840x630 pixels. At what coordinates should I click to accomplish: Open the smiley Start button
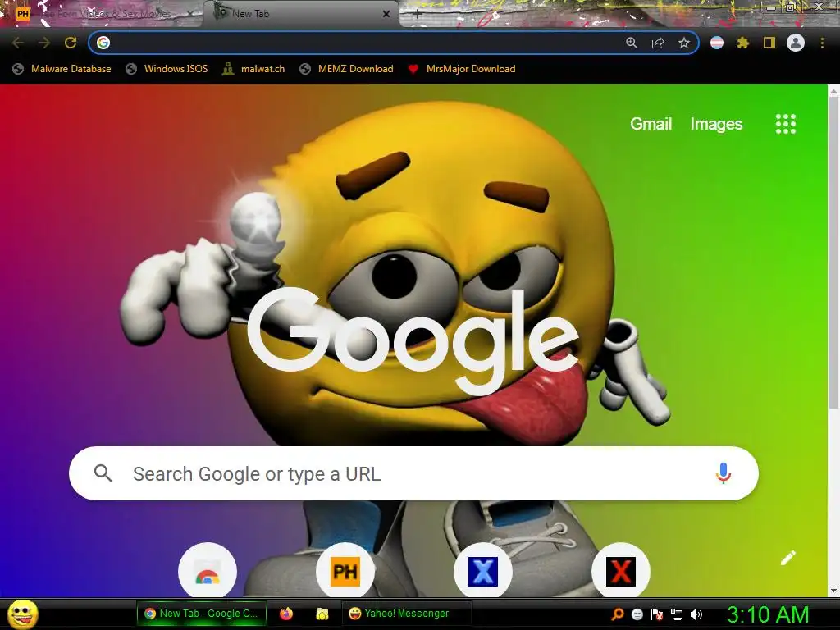point(23,614)
